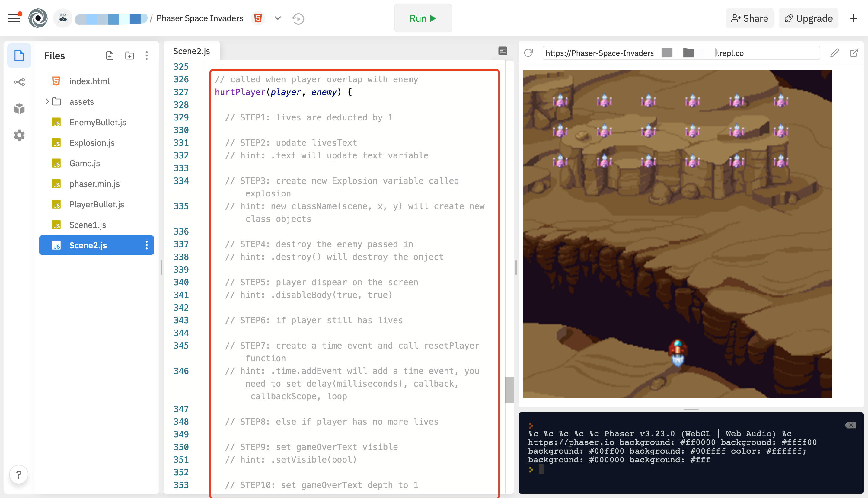
Task: Open the hamburger main menu
Action: pyautogui.click(x=14, y=18)
